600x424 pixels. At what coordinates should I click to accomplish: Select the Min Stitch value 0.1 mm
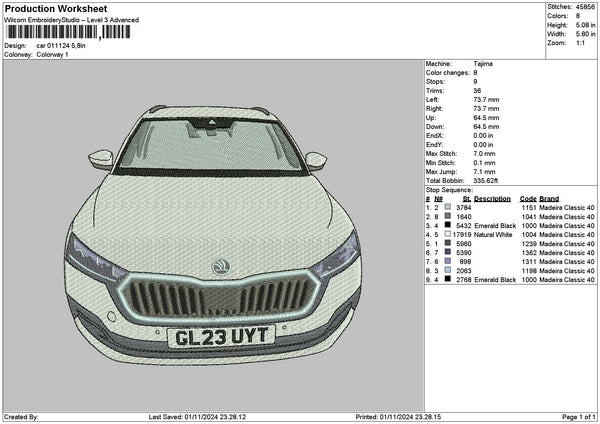point(484,163)
